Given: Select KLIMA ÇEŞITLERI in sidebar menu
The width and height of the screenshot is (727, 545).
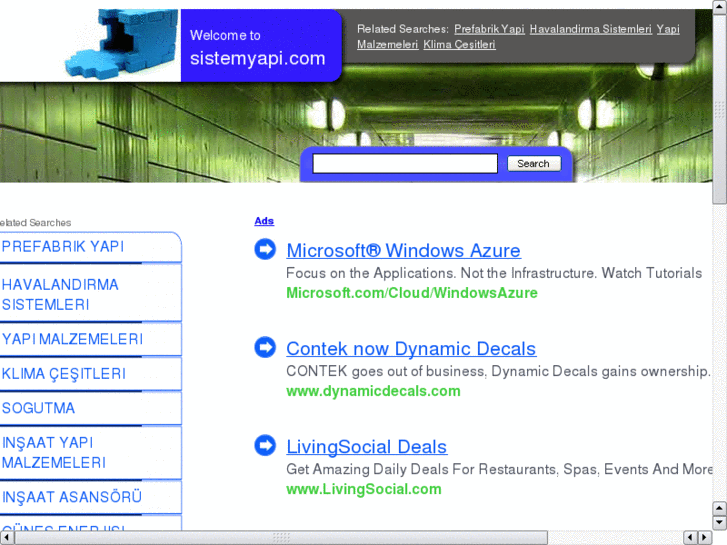Looking at the screenshot, I should 64,374.
